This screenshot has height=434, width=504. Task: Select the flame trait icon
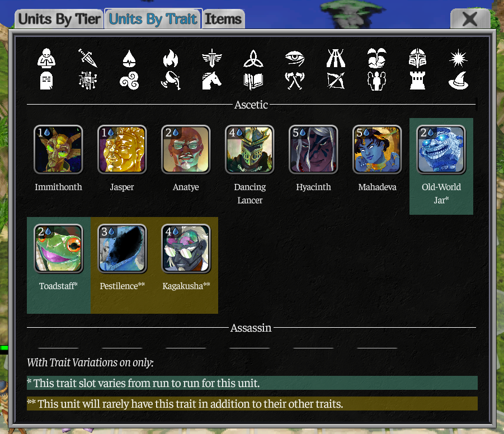171,58
